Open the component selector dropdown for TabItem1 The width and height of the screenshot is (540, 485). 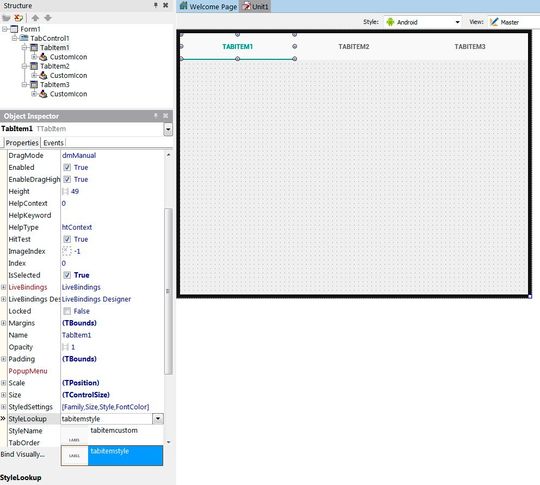click(x=168, y=129)
